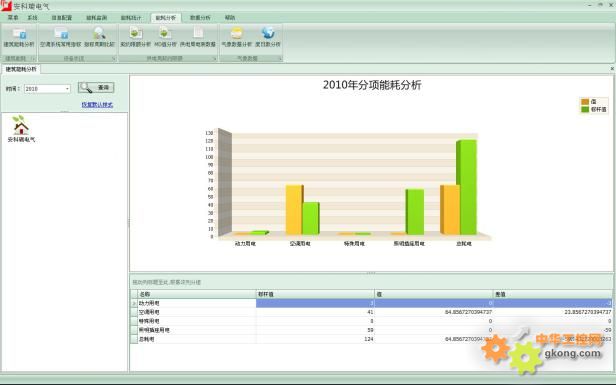Click the magnifier 能耗周期比较 ribbon icon

(x=99, y=33)
